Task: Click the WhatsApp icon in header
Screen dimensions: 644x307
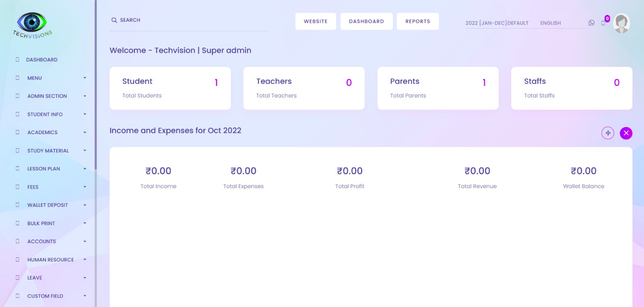Action: pos(591,23)
